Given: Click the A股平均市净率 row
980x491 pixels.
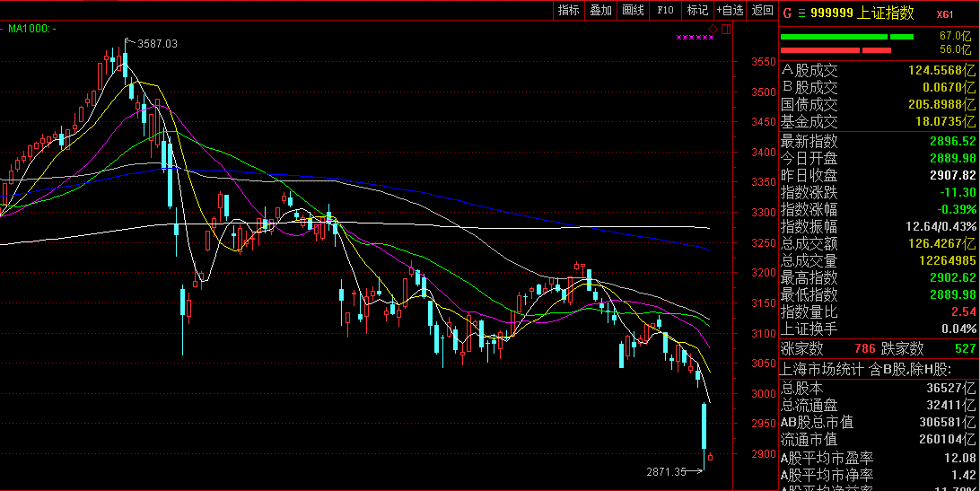Looking at the screenshot, I should coord(879,476).
